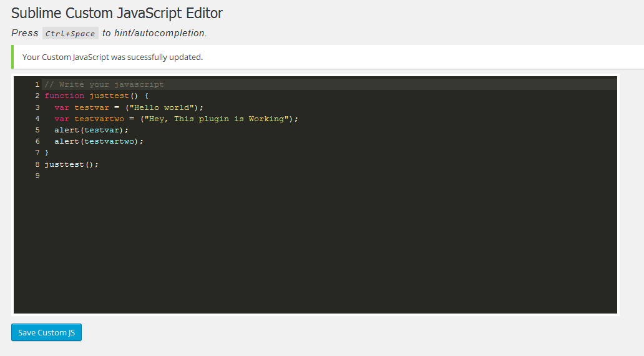Click the Save Custom JS button
644x356 pixels.
pyautogui.click(x=46, y=332)
